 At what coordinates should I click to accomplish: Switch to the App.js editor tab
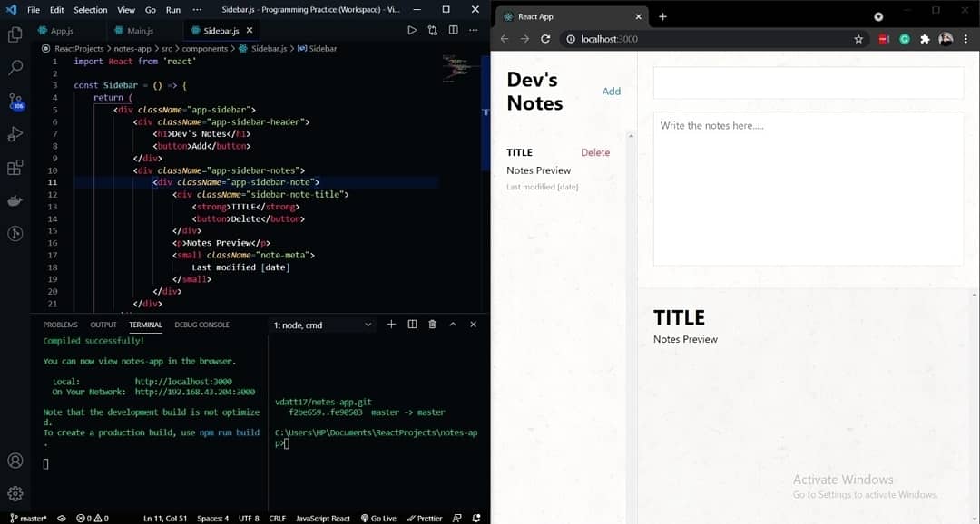(x=62, y=31)
